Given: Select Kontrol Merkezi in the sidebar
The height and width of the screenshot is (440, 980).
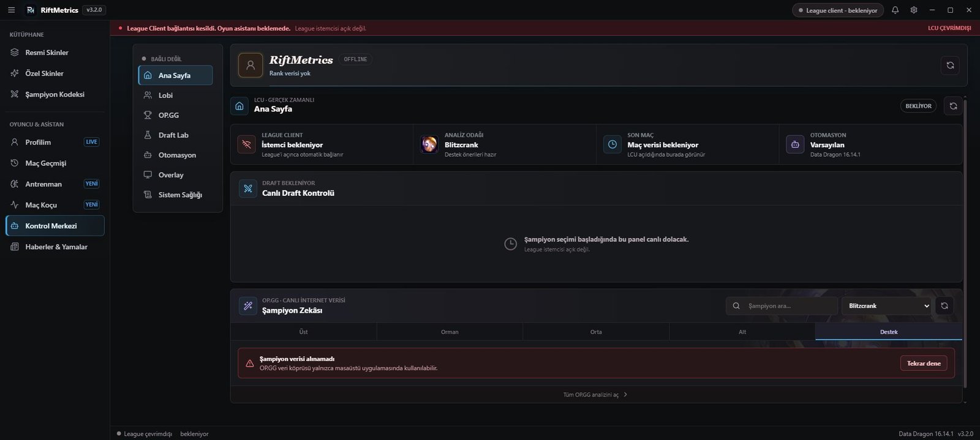Looking at the screenshot, I should coord(55,226).
